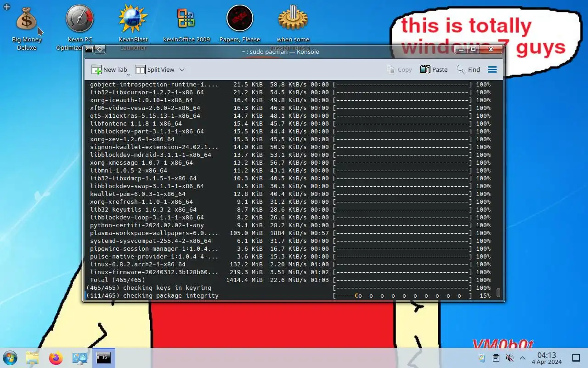Open the Konsole window menu icon
This screenshot has width=588, height=368.
(89, 49)
